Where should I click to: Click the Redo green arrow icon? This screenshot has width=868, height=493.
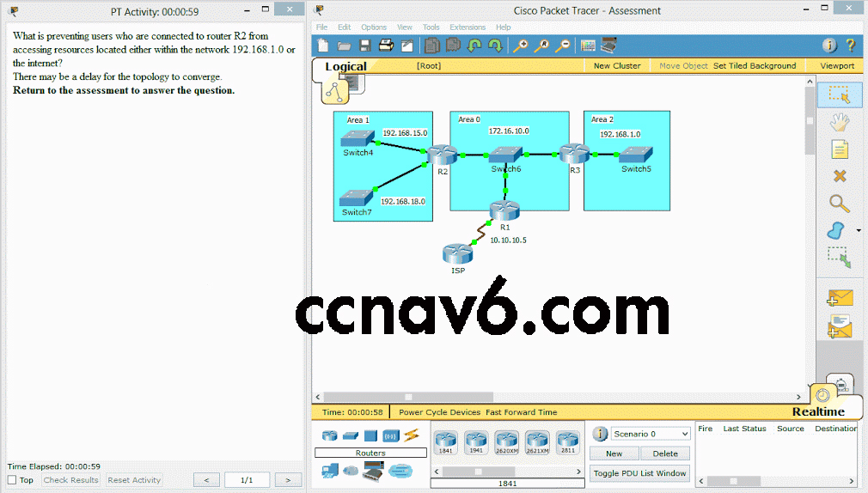pyautogui.click(x=495, y=46)
